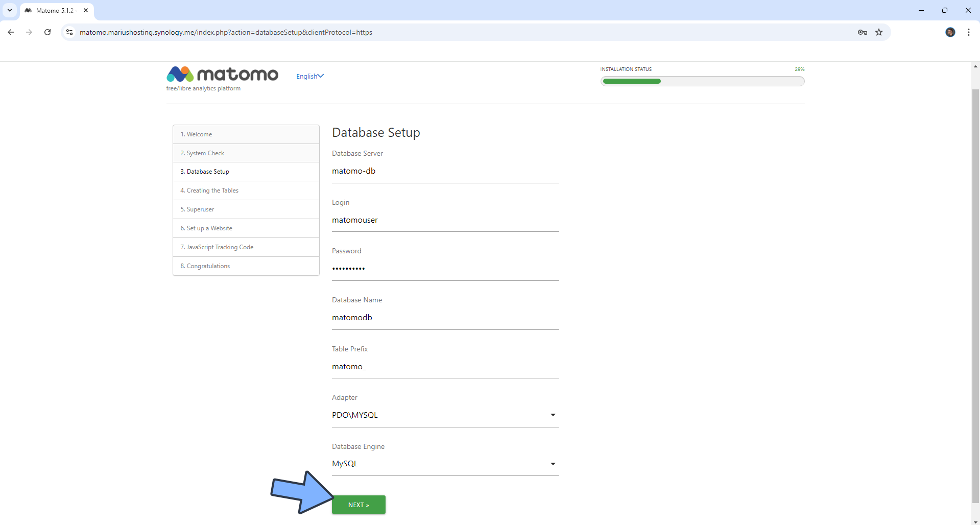Click the installation status progress bar
Viewport: 980px width, 525px height.
(702, 81)
